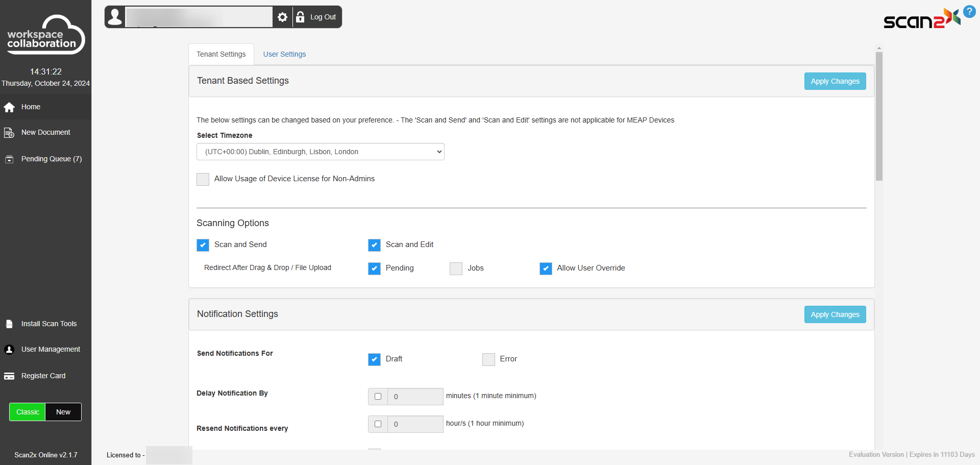This screenshot has height=465, width=980.
Task: Expand the Select Timezone dropdown
Action: [320, 152]
